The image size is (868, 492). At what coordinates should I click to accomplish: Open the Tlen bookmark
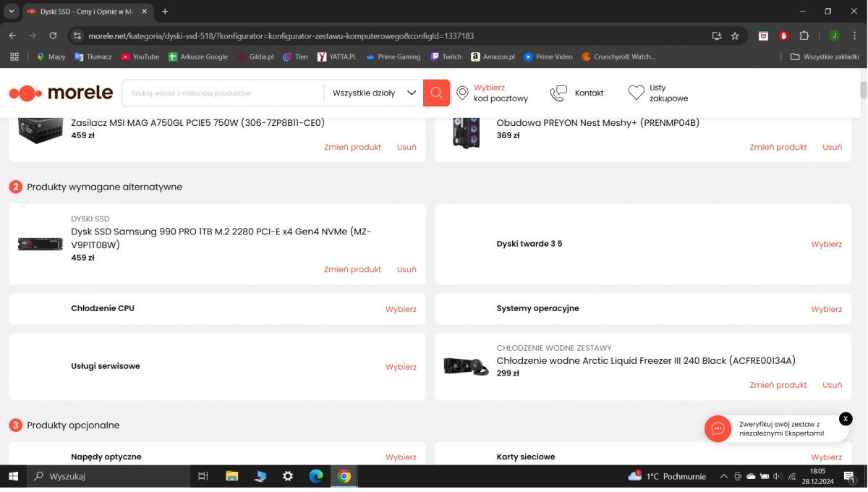tap(295, 56)
